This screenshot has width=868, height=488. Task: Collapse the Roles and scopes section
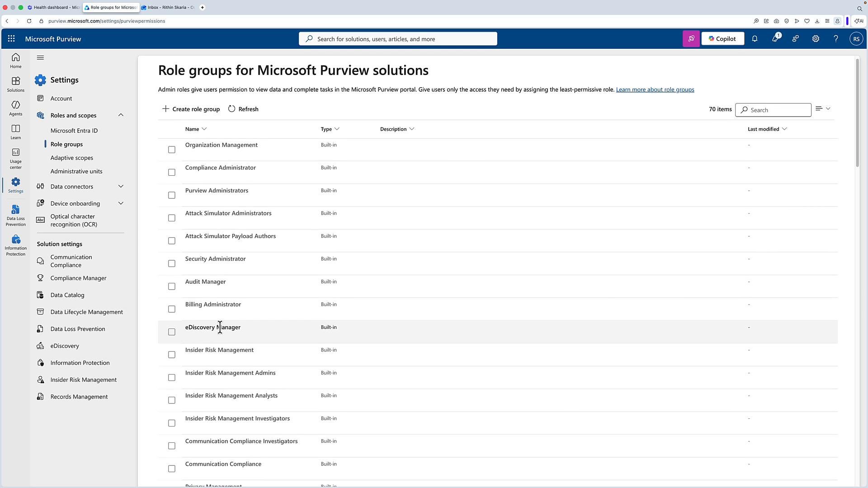pyautogui.click(x=121, y=115)
